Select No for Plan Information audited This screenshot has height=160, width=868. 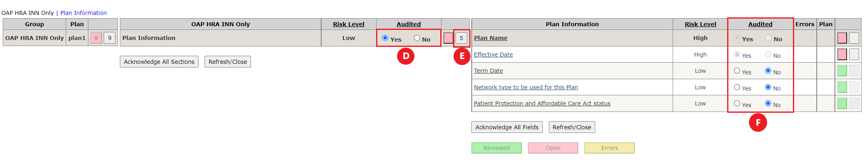point(417,38)
